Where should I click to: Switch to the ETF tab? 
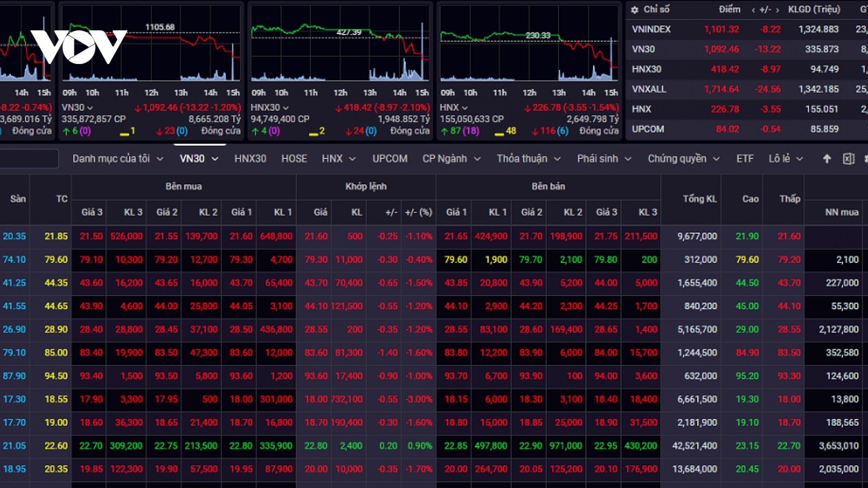(x=745, y=158)
